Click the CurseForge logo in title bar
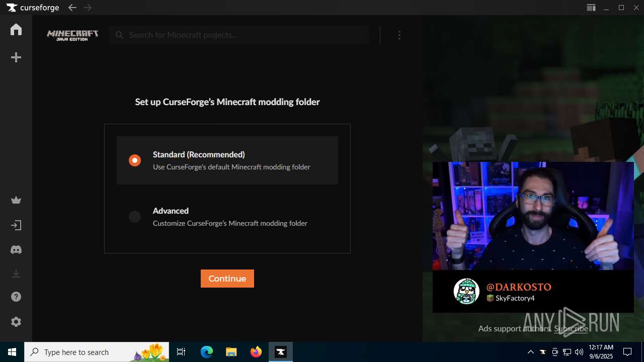Image resolution: width=644 pixels, height=362 pixels. coord(33,8)
